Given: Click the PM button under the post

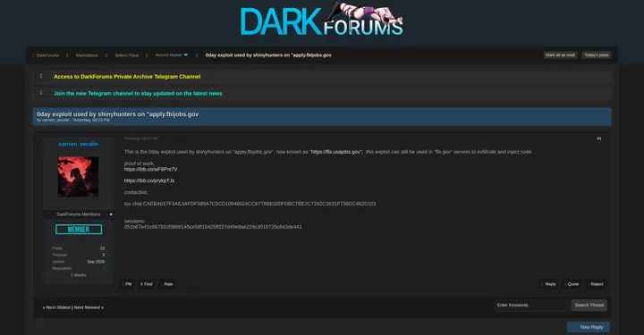Looking at the screenshot, I should click(127, 284).
